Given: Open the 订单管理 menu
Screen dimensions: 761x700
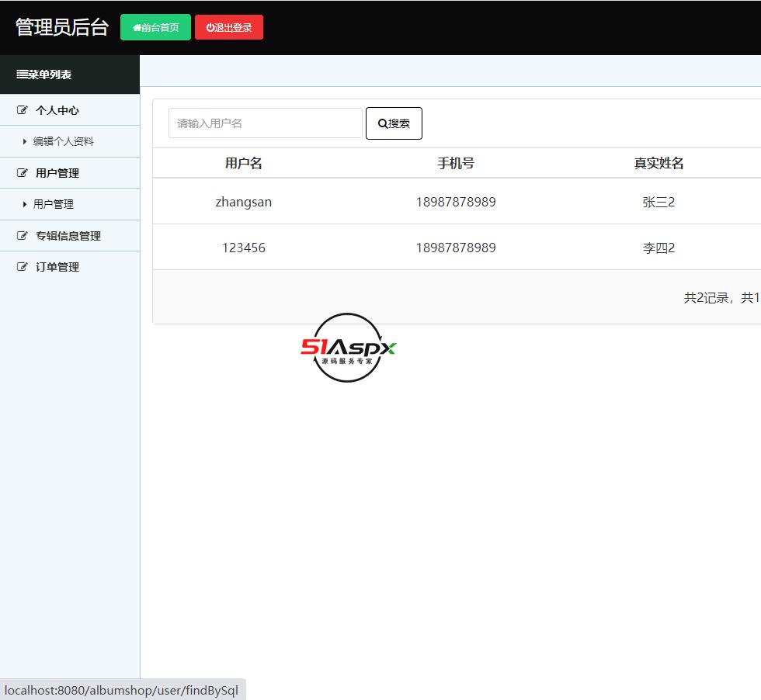Looking at the screenshot, I should pos(57,267).
